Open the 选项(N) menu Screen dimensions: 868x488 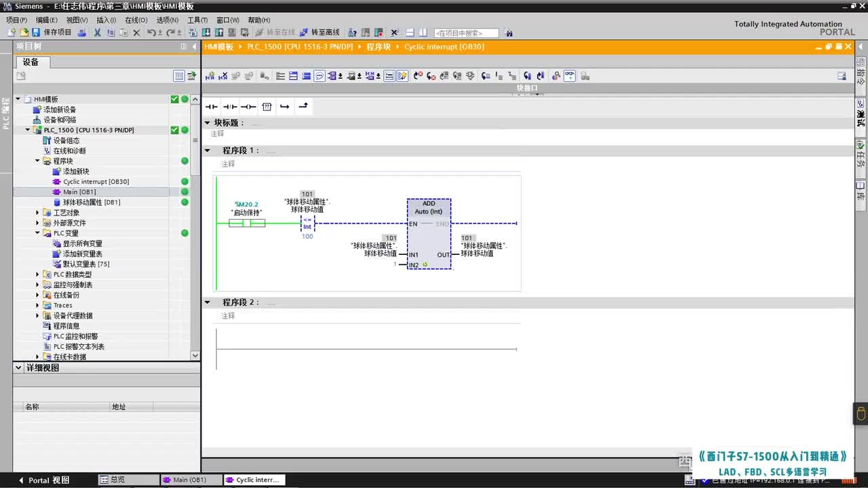pyautogui.click(x=167, y=20)
